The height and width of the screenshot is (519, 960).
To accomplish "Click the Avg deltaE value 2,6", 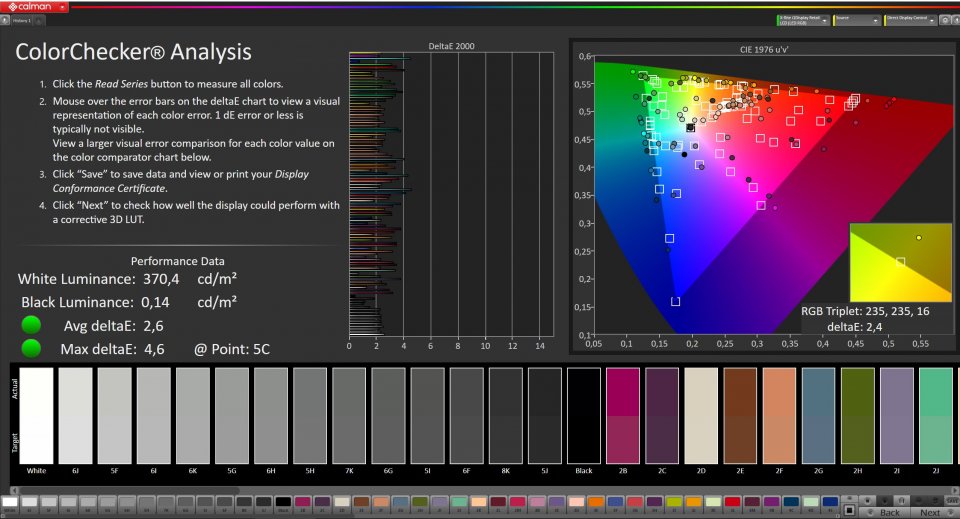I will click(153, 326).
